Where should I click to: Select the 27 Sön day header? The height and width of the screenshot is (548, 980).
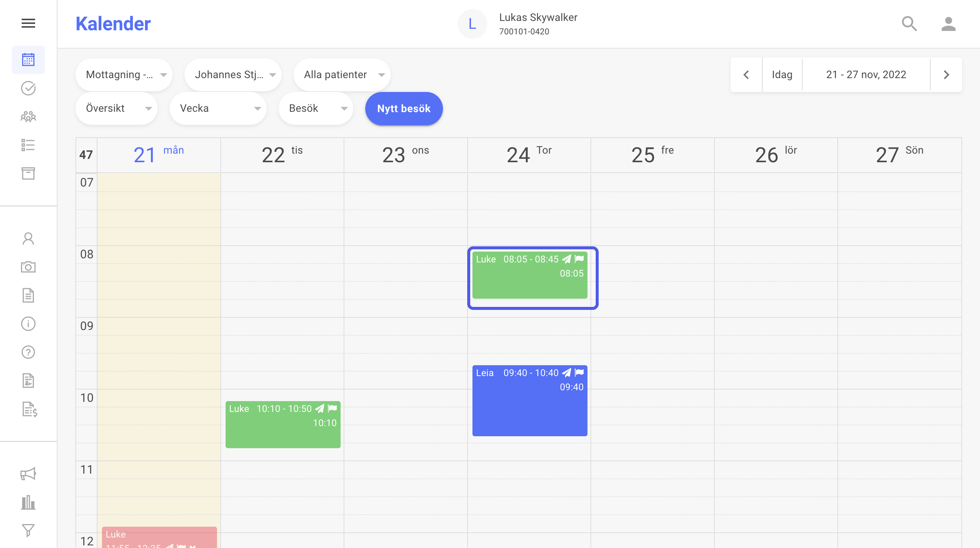coord(899,155)
